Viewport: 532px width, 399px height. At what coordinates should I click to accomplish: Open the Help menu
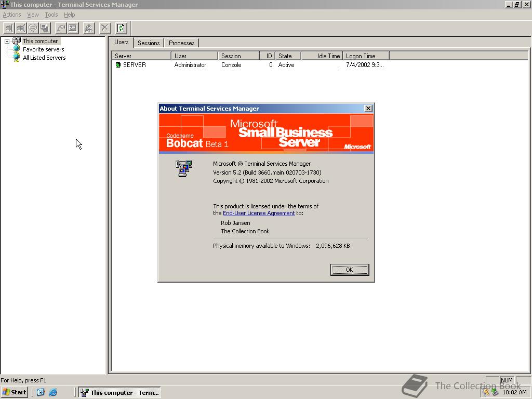(69, 15)
